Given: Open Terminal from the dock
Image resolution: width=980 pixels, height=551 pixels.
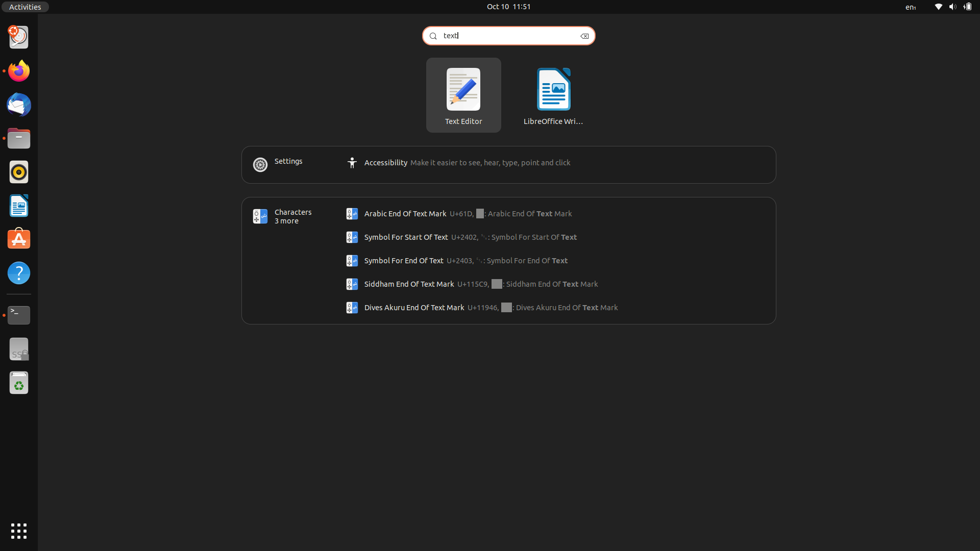Looking at the screenshot, I should [19, 315].
